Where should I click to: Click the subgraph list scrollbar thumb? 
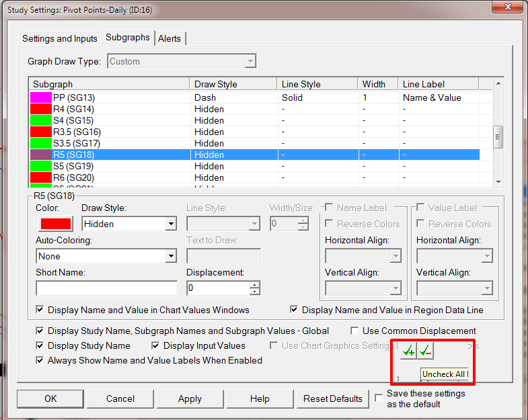point(498,137)
